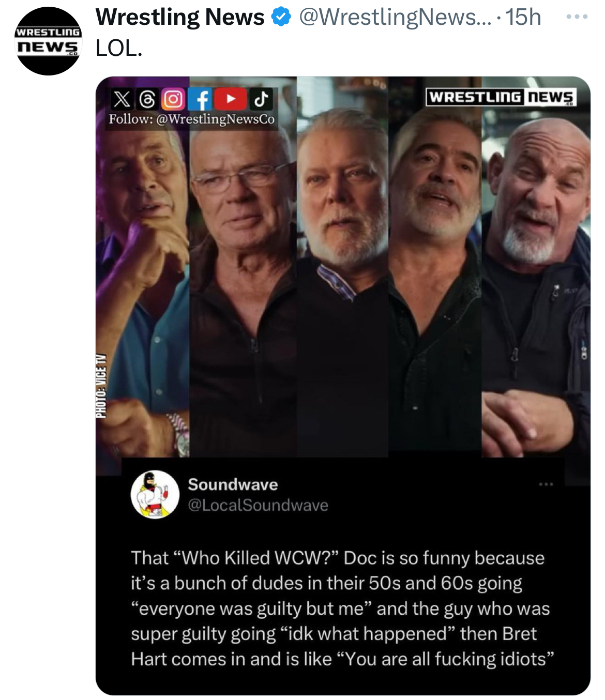This screenshot has width=605, height=700.
Task: Click the Wrestling News watermark logo
Action: (x=501, y=97)
